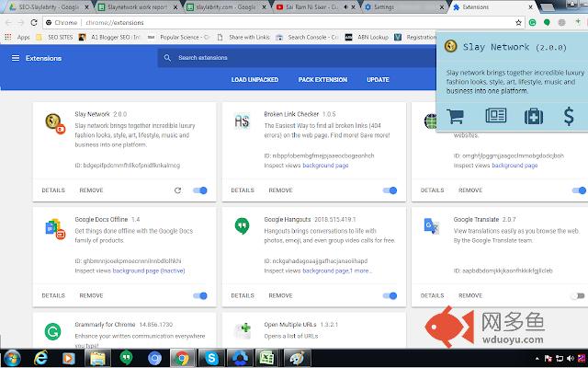The width and height of the screenshot is (588, 368).
Task: Open Skype from the taskbar
Action: click(x=211, y=358)
